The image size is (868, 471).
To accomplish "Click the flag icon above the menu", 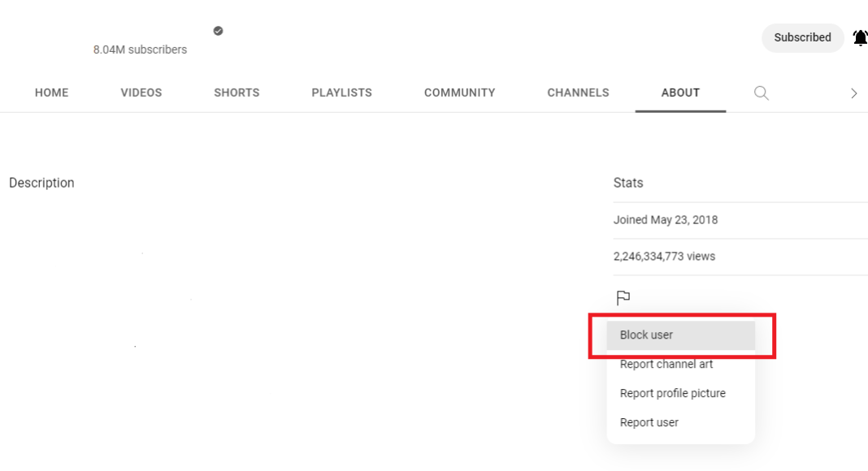I will (x=623, y=298).
